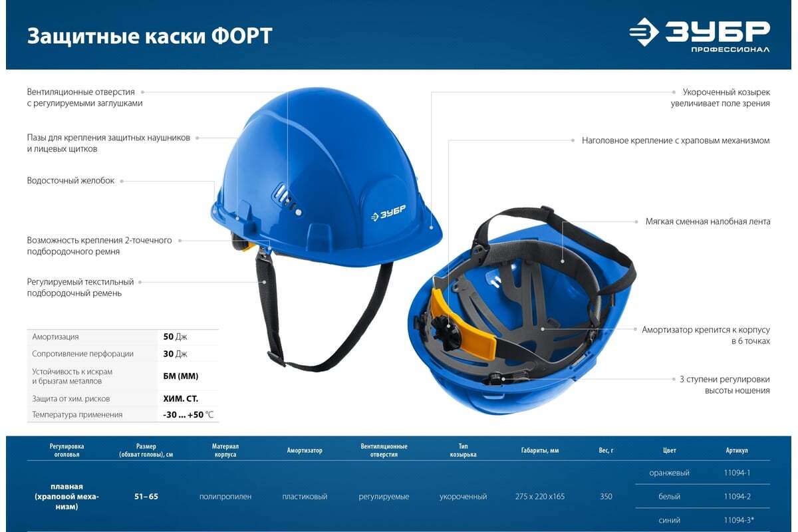Click the 'Вес, г' column header
This screenshot has width=798, height=532.
tap(606, 450)
